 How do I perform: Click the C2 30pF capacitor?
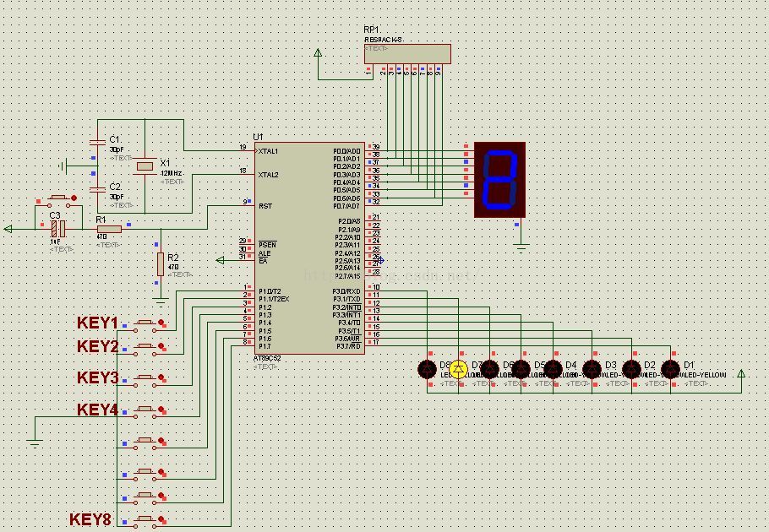97,189
